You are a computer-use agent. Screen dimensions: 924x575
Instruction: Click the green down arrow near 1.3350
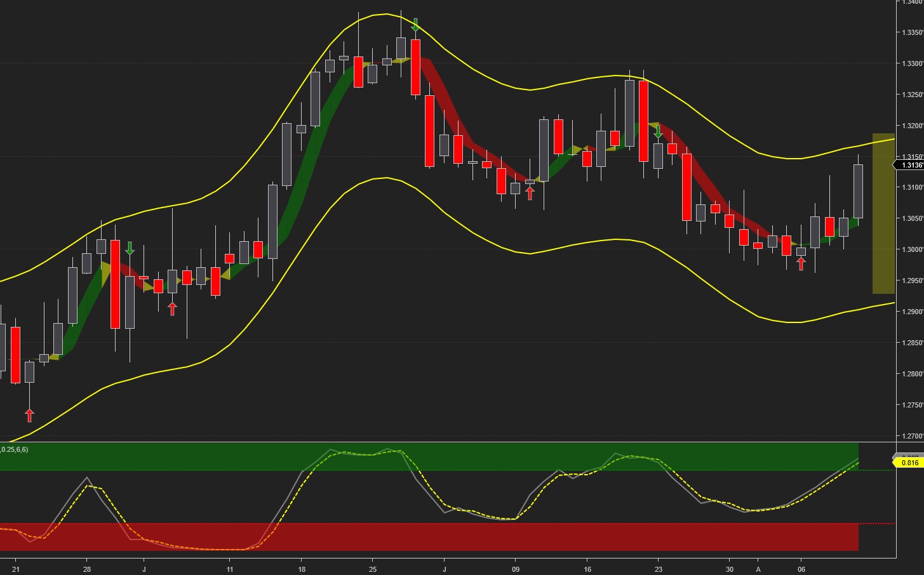pyautogui.click(x=415, y=25)
